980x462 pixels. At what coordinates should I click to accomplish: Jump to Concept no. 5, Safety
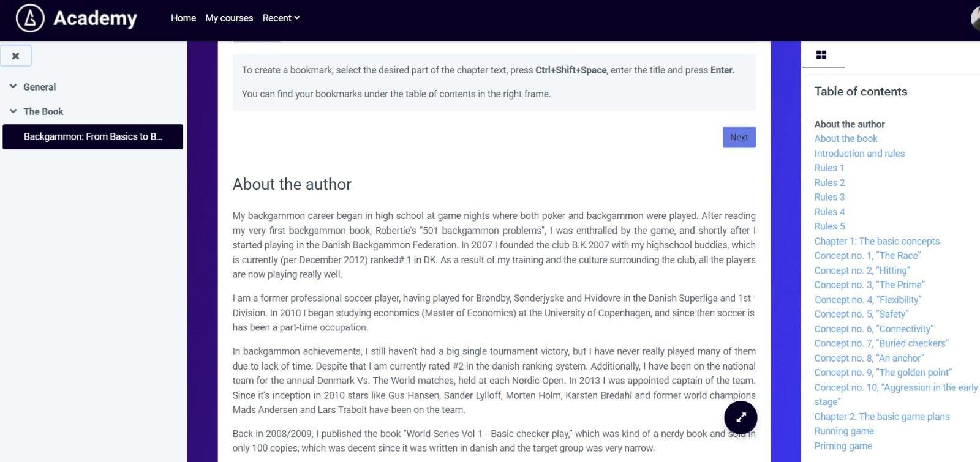click(861, 314)
